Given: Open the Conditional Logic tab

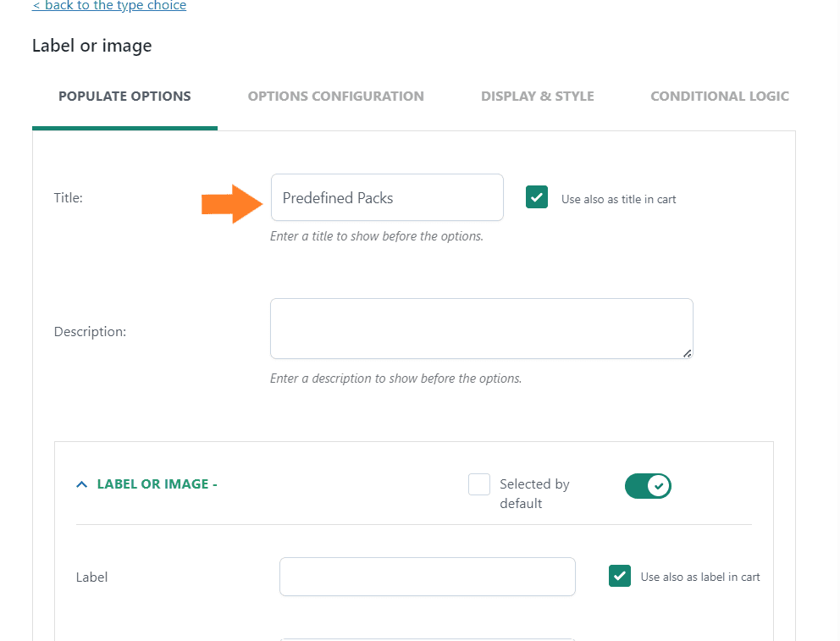Looking at the screenshot, I should (720, 97).
